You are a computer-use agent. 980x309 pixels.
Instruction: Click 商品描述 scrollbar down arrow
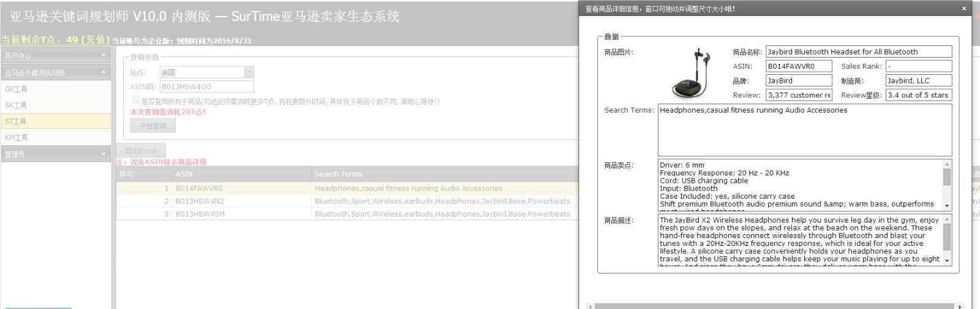tap(947, 261)
